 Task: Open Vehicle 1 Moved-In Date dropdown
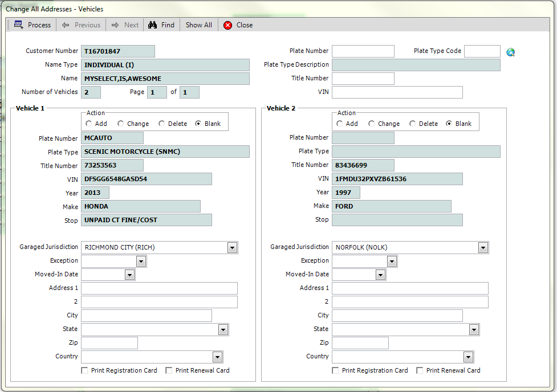pos(129,275)
